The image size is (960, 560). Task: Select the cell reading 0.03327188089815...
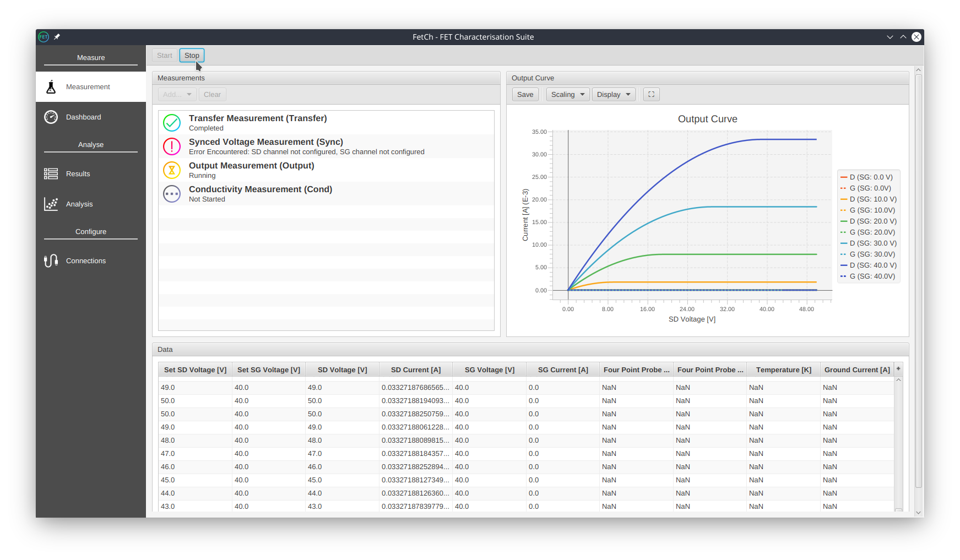click(x=416, y=441)
